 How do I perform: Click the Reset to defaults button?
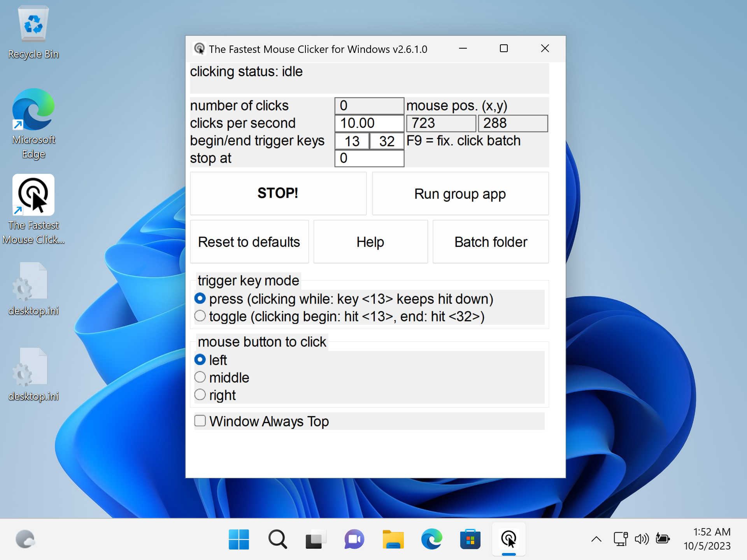coord(249,242)
